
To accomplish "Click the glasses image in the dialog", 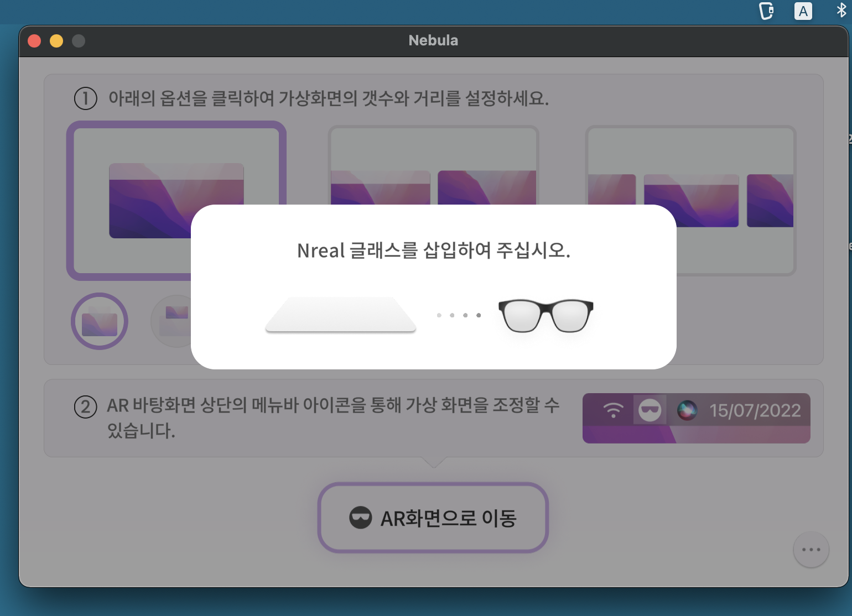I will (546, 316).
